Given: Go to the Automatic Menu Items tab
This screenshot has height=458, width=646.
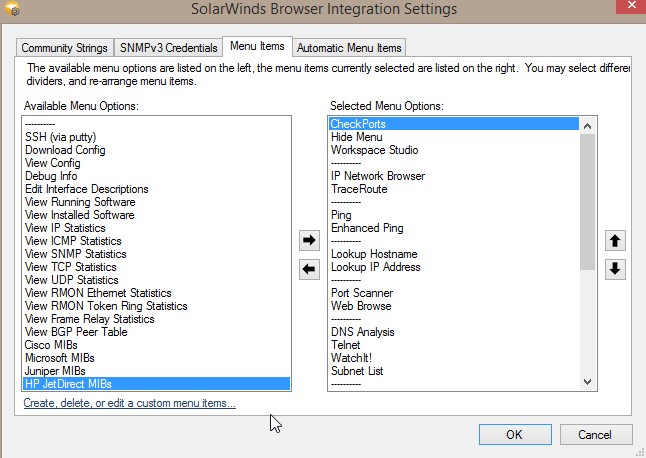Looking at the screenshot, I should click(x=349, y=48).
